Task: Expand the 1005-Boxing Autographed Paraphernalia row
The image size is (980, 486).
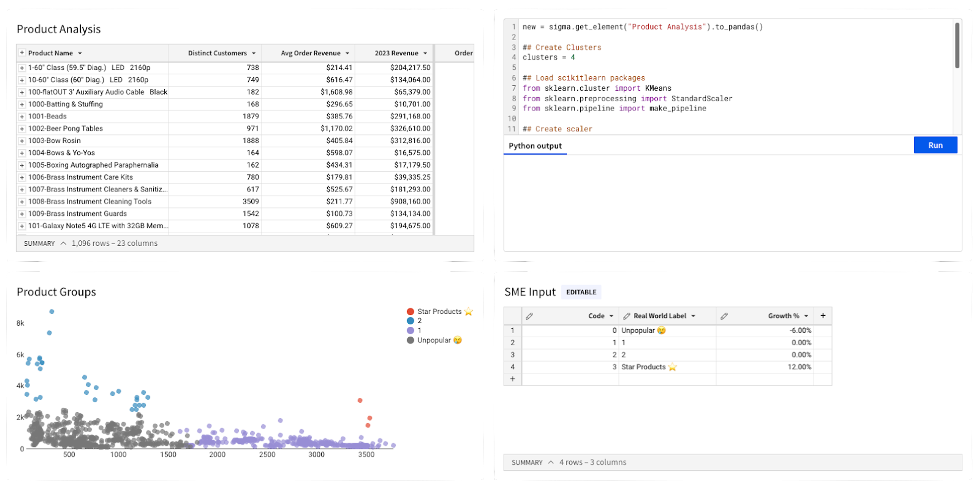Action: click(22, 165)
